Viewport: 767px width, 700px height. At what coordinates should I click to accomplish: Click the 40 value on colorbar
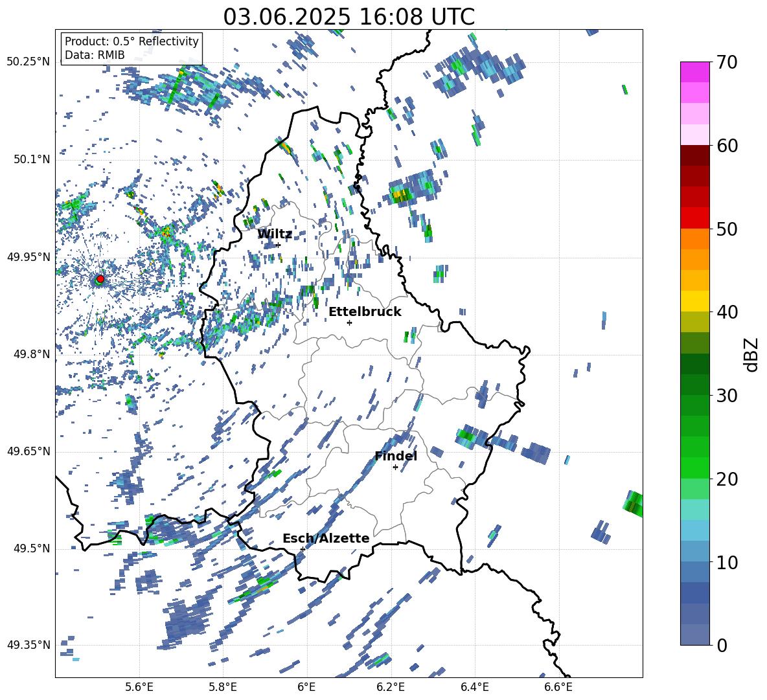click(x=727, y=312)
